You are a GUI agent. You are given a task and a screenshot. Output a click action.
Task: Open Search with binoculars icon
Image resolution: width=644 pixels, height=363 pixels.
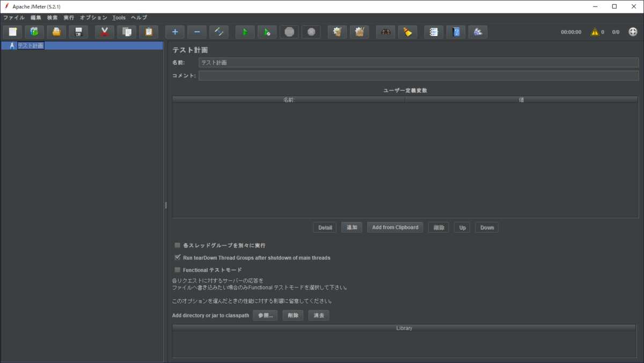(x=386, y=32)
